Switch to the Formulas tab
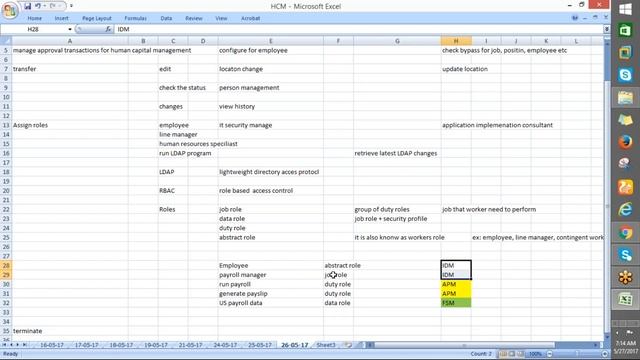Screen dimensions: 640x360 (x=136, y=18)
